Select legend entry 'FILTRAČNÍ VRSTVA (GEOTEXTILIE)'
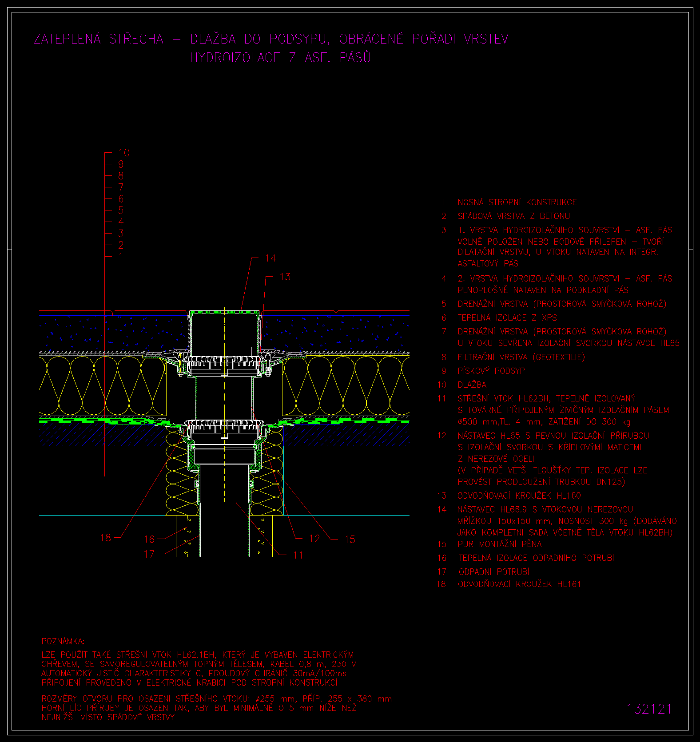The height and width of the screenshot is (742, 700). tap(521, 357)
